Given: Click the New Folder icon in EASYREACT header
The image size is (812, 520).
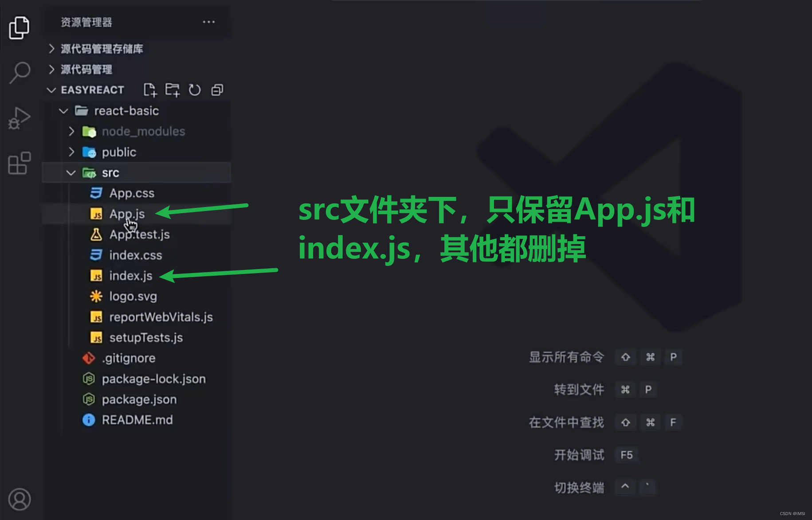Looking at the screenshot, I should tap(172, 90).
